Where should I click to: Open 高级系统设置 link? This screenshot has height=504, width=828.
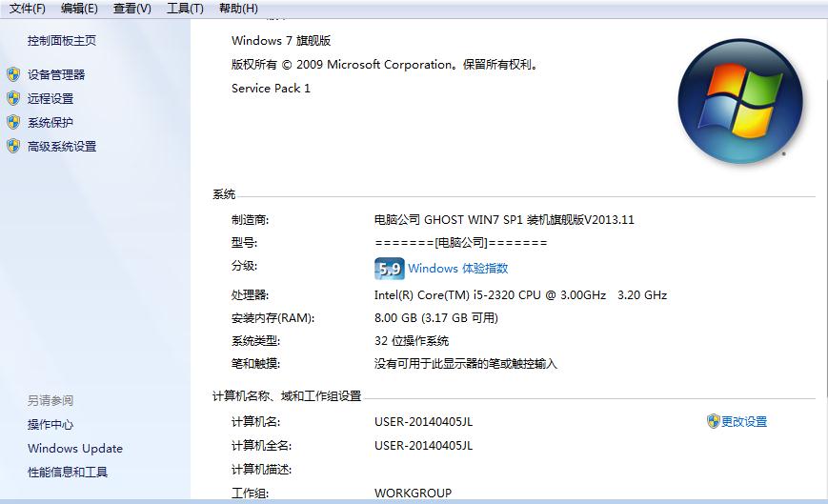[x=62, y=146]
